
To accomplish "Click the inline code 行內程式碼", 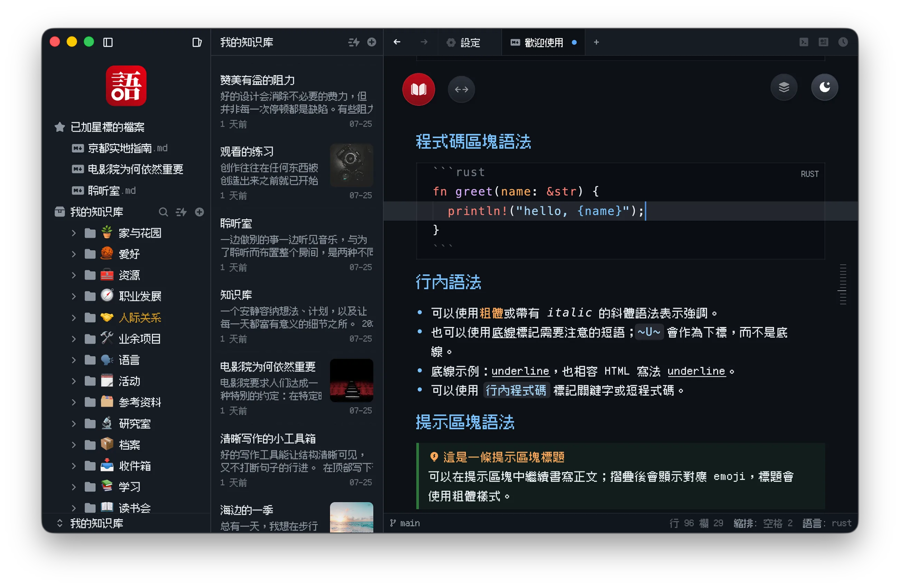I will 516,390.
